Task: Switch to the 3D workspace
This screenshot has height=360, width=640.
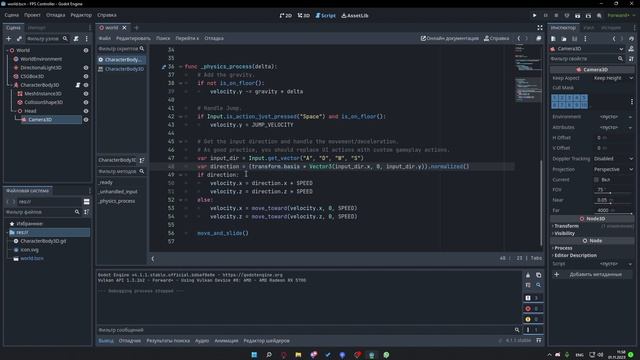Action: (304, 16)
